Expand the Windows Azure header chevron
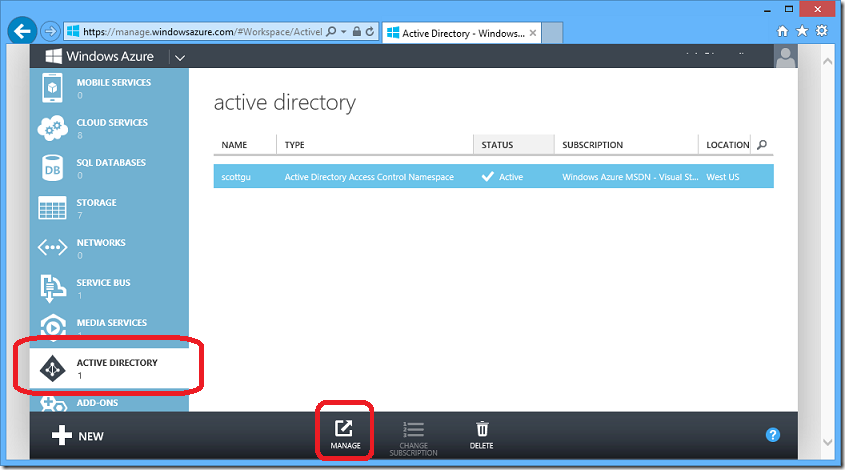Screen dimensions: 845x470 [180, 57]
